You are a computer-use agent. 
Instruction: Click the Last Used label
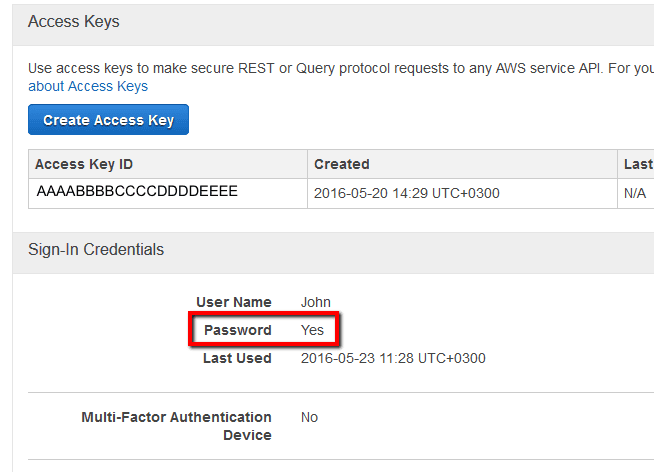pyautogui.click(x=237, y=358)
